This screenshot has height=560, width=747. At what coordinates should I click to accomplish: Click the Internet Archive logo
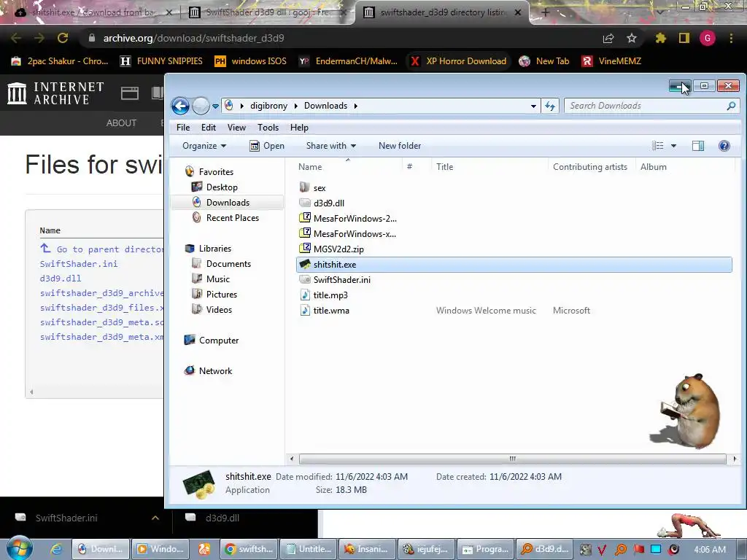55,93
